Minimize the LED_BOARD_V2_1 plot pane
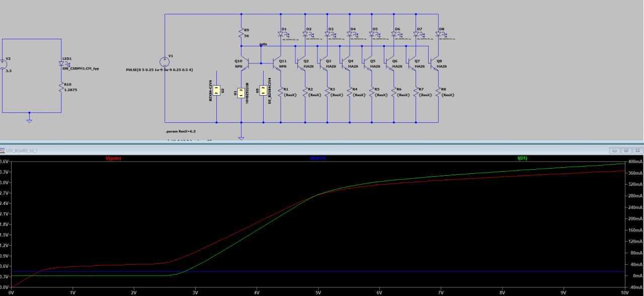Screen dimensions: 644x296 click(615, 151)
